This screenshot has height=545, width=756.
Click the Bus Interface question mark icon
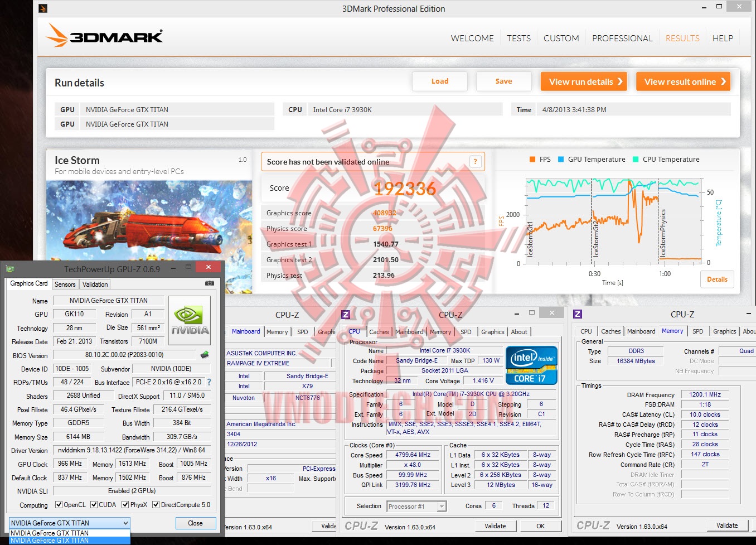(209, 382)
